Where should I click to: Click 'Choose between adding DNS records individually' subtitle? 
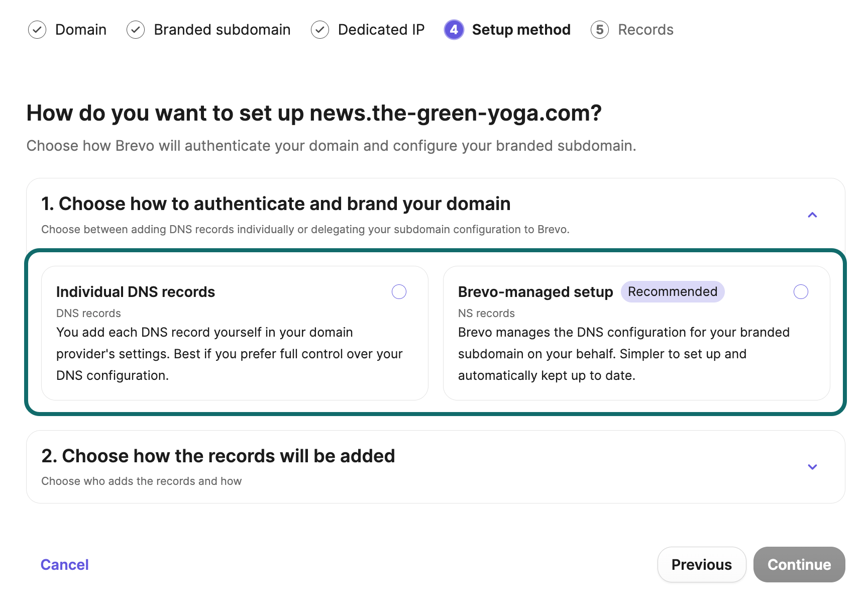click(305, 229)
